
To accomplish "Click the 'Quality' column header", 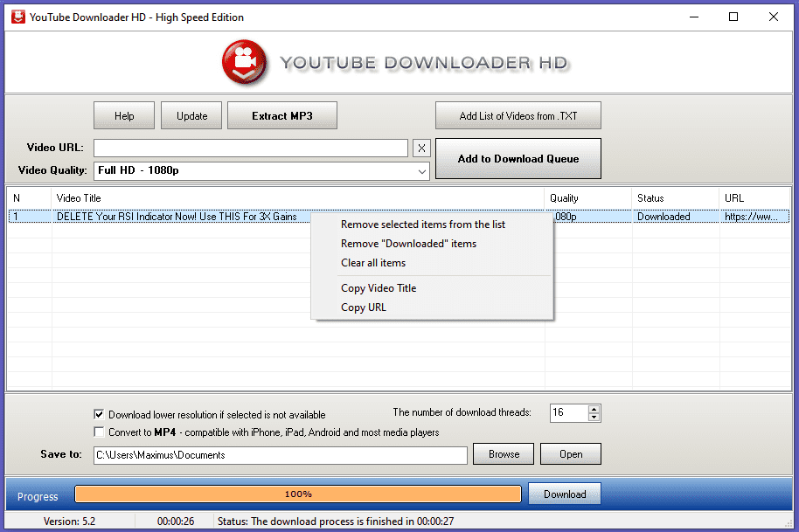I will [x=588, y=198].
